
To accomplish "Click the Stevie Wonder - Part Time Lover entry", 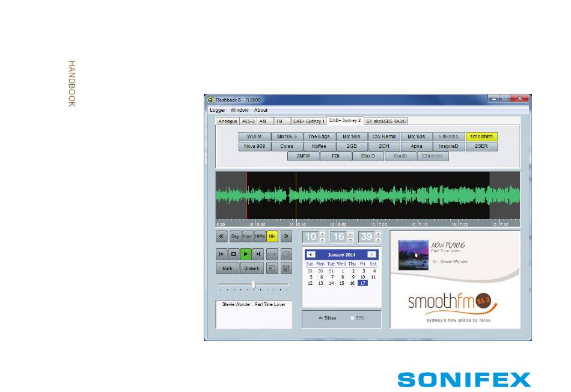I will tap(254, 304).
